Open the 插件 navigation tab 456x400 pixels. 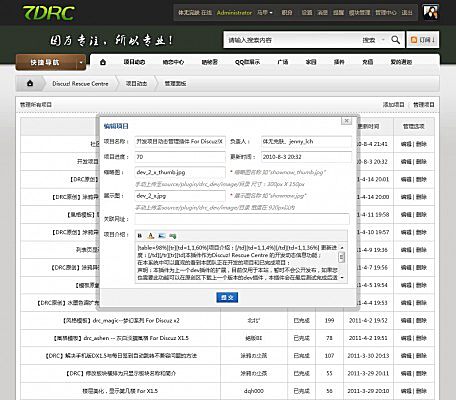339,62
